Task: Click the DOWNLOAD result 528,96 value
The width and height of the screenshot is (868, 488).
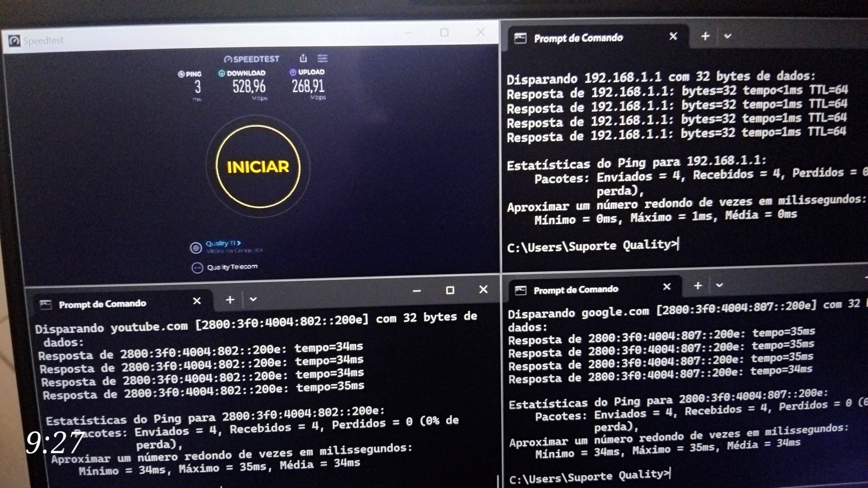Action: (x=249, y=87)
